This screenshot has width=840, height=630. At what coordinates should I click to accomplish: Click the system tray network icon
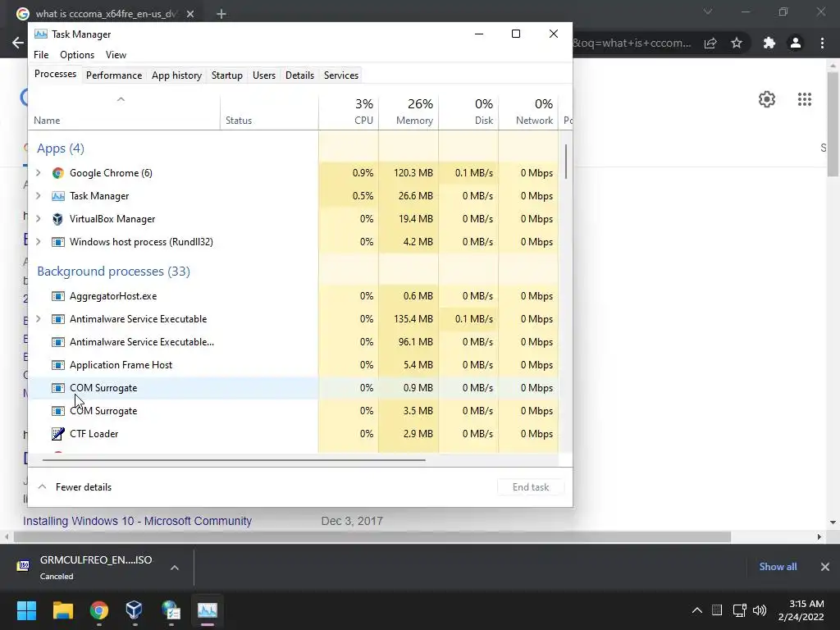coord(740,610)
